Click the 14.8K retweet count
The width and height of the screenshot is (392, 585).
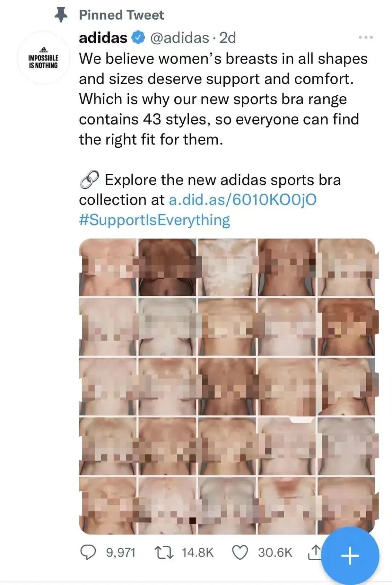[x=197, y=553]
